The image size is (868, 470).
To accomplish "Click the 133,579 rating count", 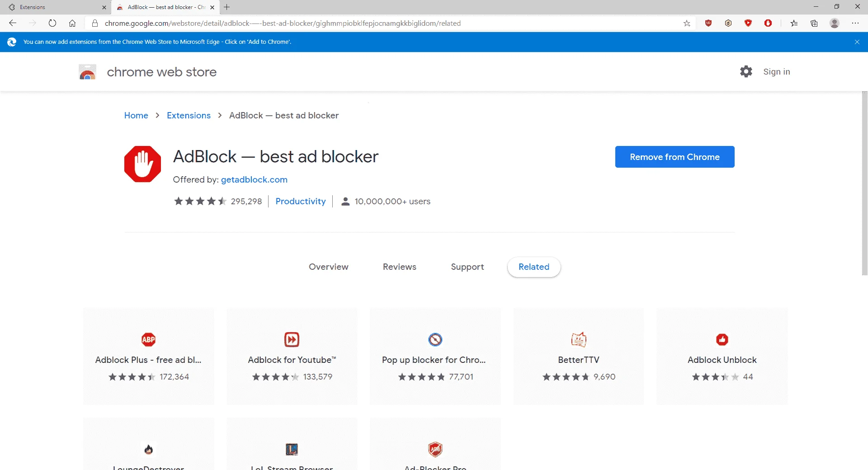I will (318, 376).
